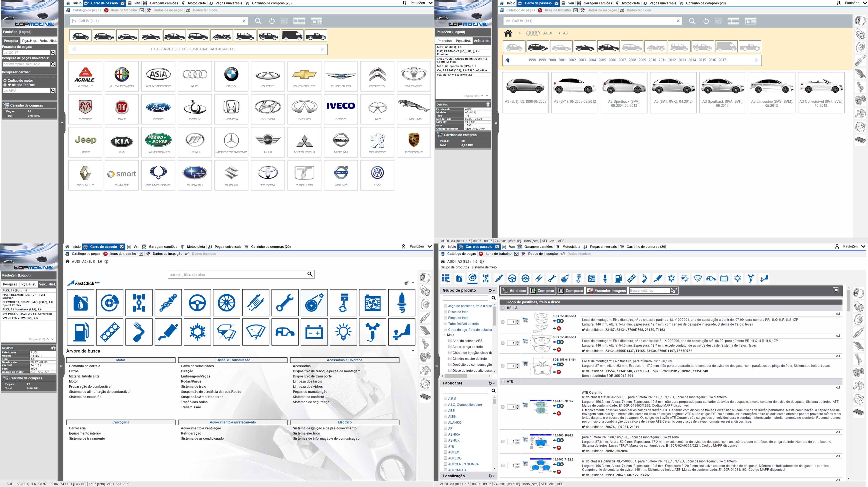
Task: Select year 2005 in the year bar
Action: pos(602,60)
